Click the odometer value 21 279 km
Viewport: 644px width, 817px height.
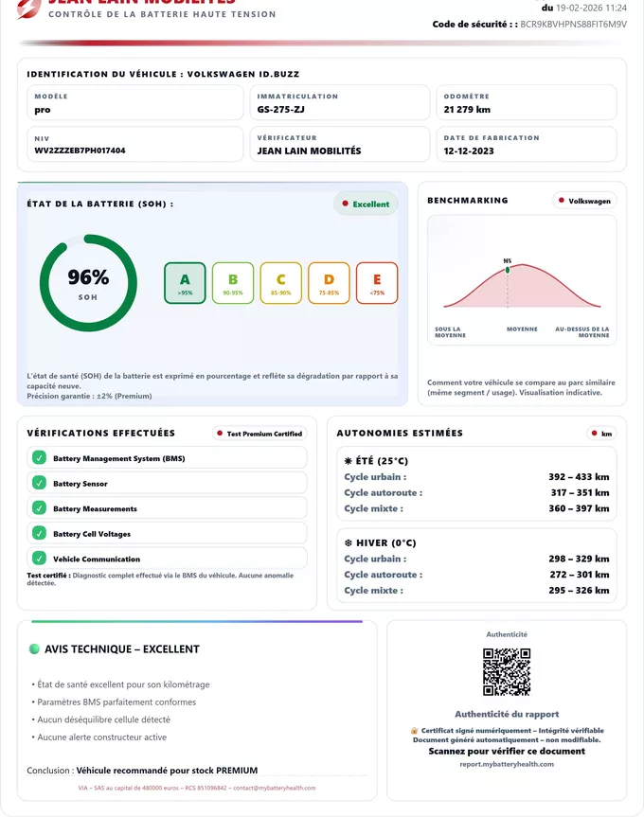[x=467, y=110]
